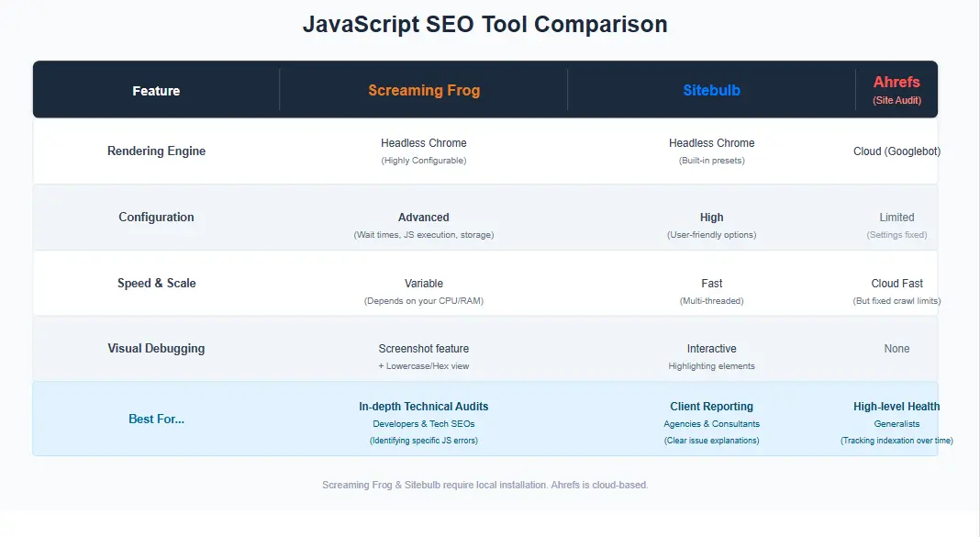Click the Interactive debugging cell

point(711,349)
